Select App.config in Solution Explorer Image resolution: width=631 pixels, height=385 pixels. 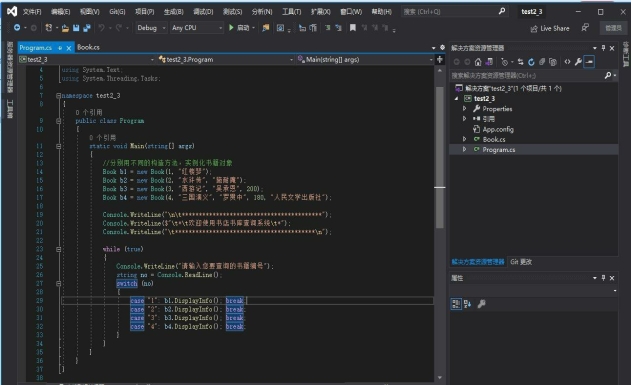[498, 129]
